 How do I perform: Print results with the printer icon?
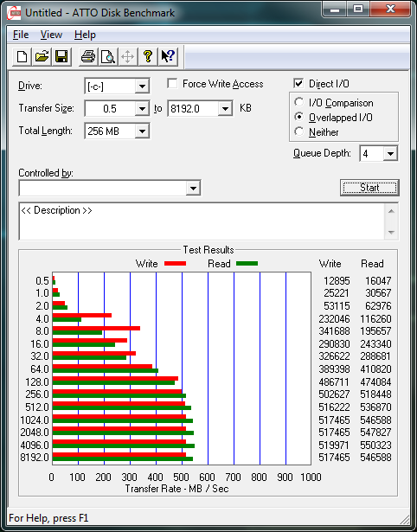88,56
